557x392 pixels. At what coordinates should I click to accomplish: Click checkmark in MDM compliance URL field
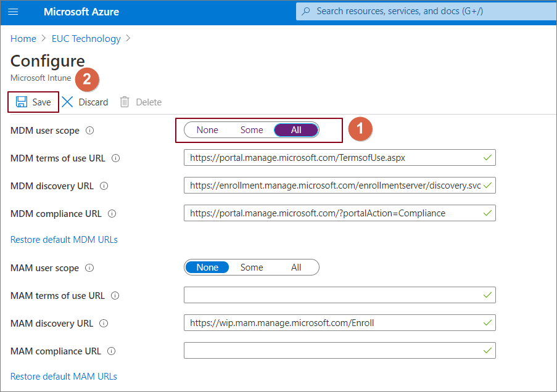point(487,213)
